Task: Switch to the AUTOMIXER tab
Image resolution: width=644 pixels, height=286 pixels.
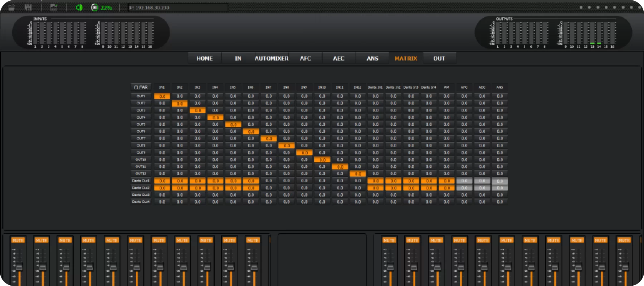Action: (272, 58)
